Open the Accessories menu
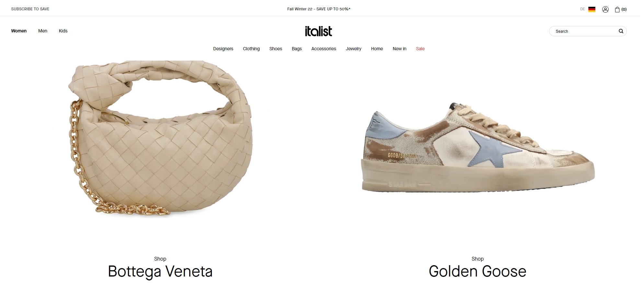This screenshot has height=295, width=644. point(324,49)
